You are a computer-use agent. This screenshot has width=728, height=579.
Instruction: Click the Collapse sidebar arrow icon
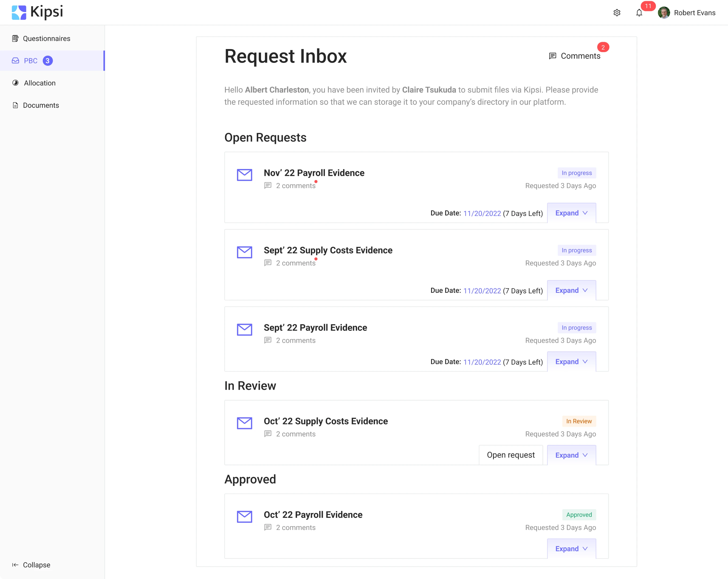click(15, 565)
